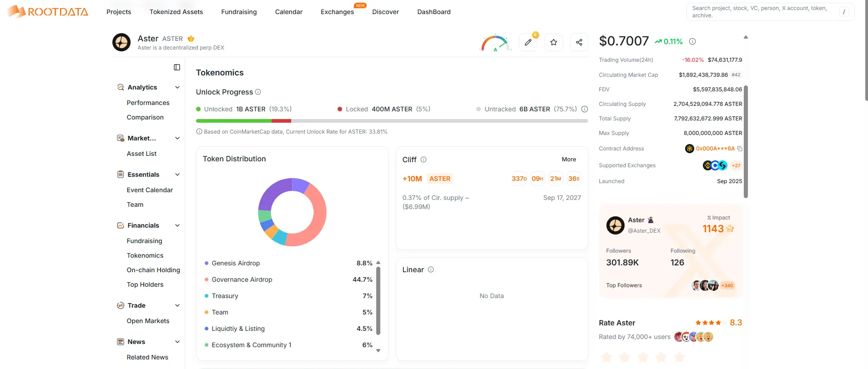868x369 pixels.
Task: Open the Tokenized Assets menu
Action: [176, 12]
